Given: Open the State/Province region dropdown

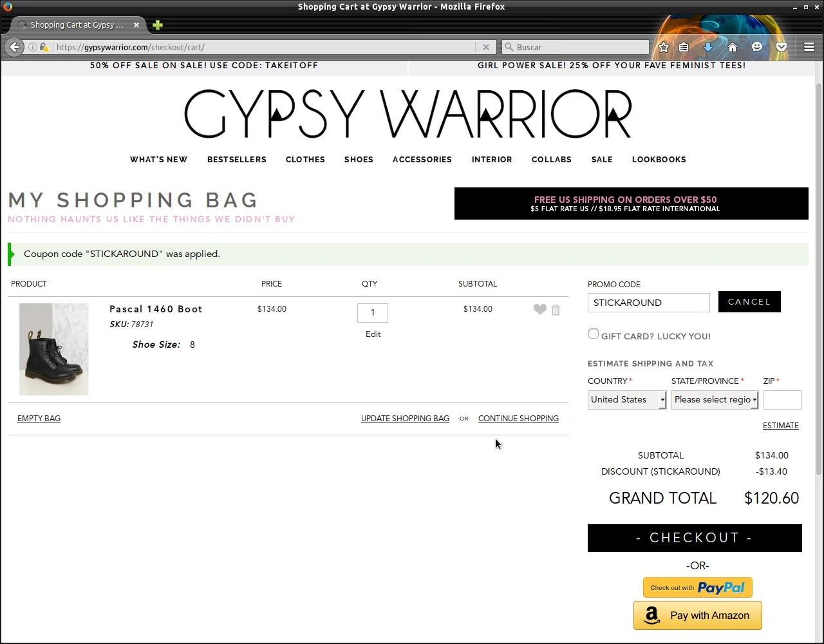Looking at the screenshot, I should click(715, 400).
